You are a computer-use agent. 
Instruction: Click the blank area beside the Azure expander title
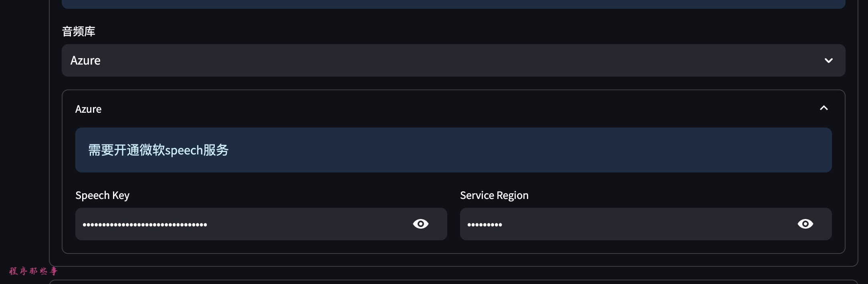point(441,109)
